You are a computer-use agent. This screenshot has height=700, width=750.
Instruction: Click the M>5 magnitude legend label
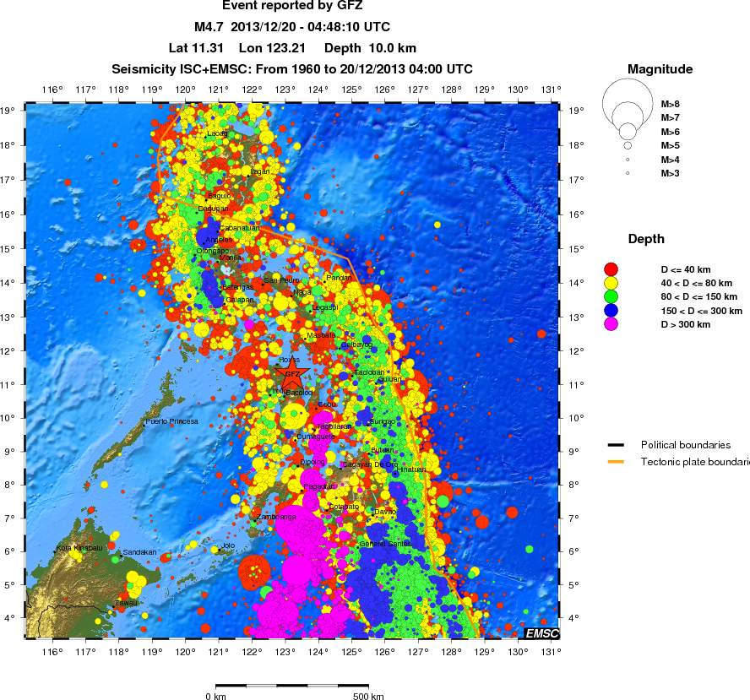[670, 145]
